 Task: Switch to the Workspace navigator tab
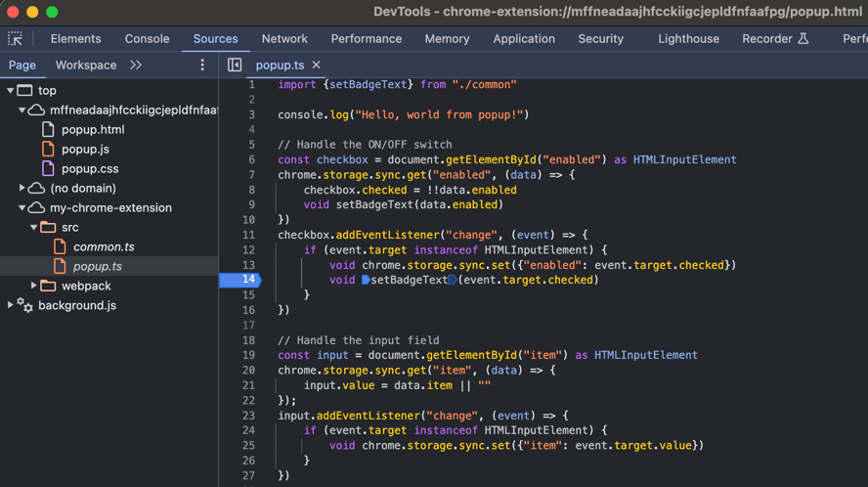click(x=86, y=66)
